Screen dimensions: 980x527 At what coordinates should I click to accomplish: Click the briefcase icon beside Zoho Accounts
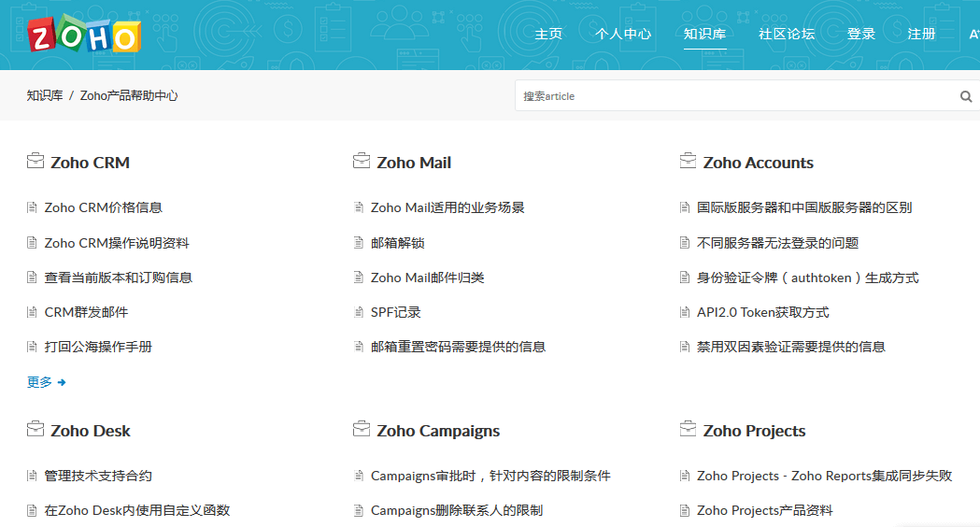[x=688, y=162]
